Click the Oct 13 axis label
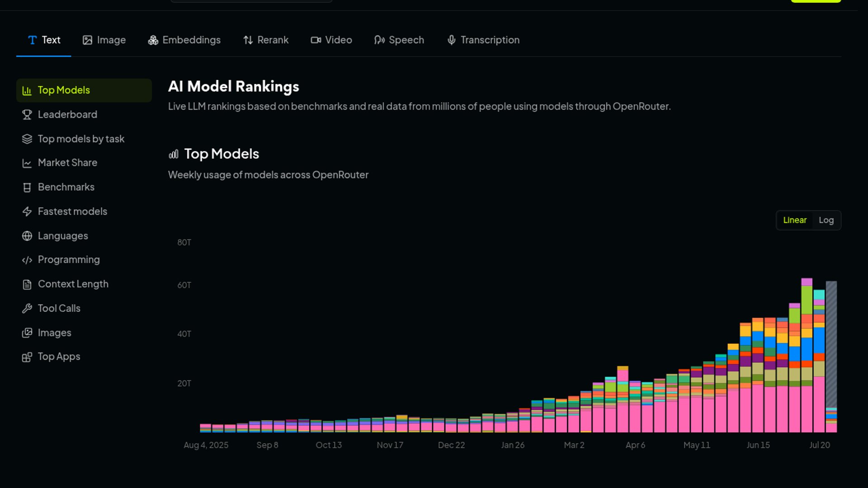The width and height of the screenshot is (868, 488). point(329,446)
